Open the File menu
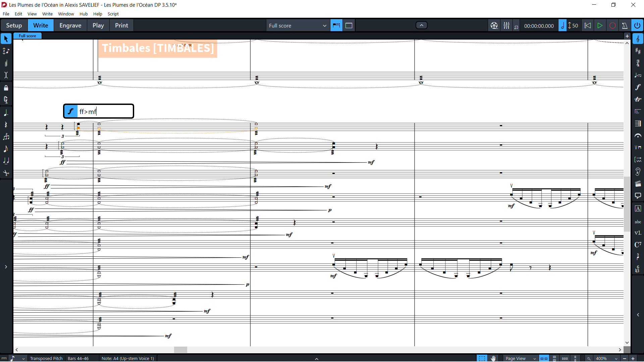 click(6, 14)
